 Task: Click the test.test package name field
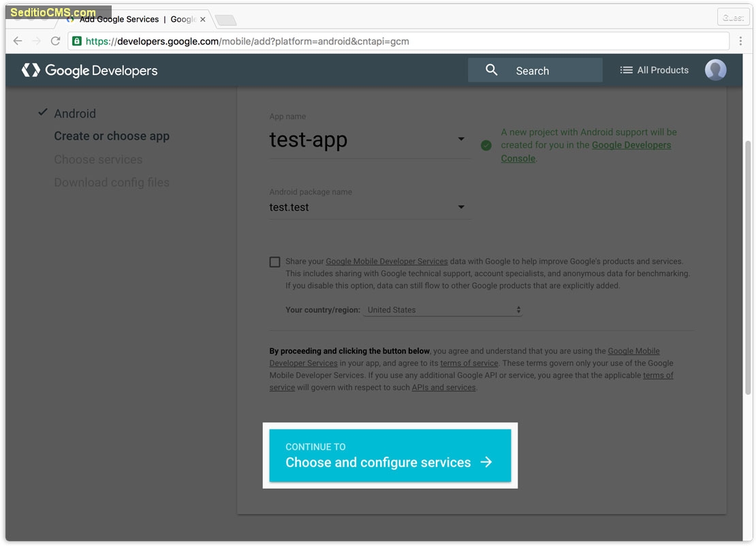coord(370,207)
